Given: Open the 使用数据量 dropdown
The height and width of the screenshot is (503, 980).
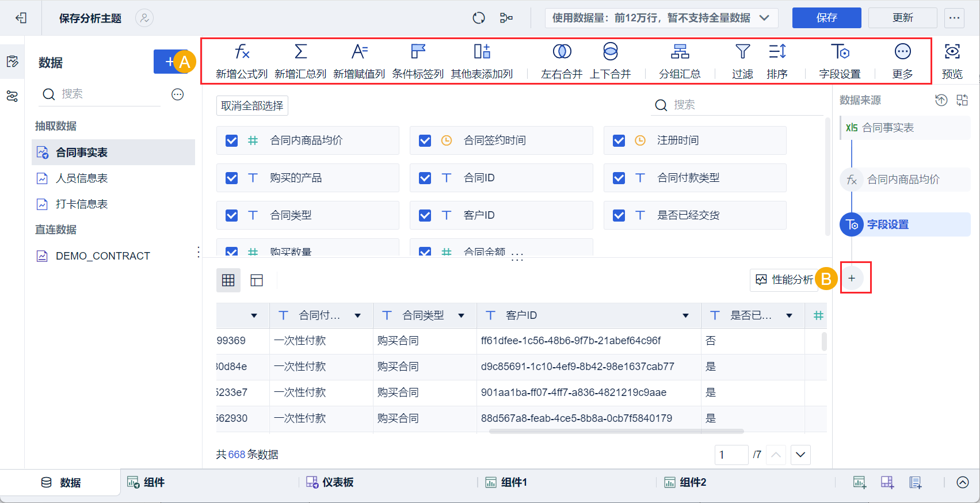Looking at the screenshot, I should (662, 18).
